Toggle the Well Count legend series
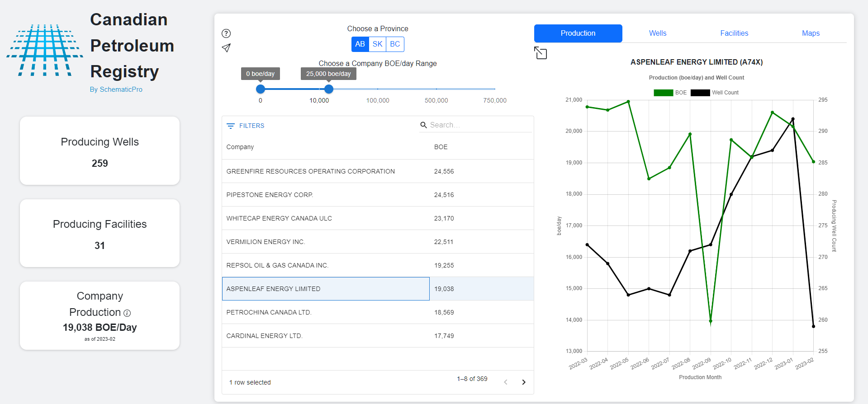The height and width of the screenshot is (404, 868). [715, 93]
